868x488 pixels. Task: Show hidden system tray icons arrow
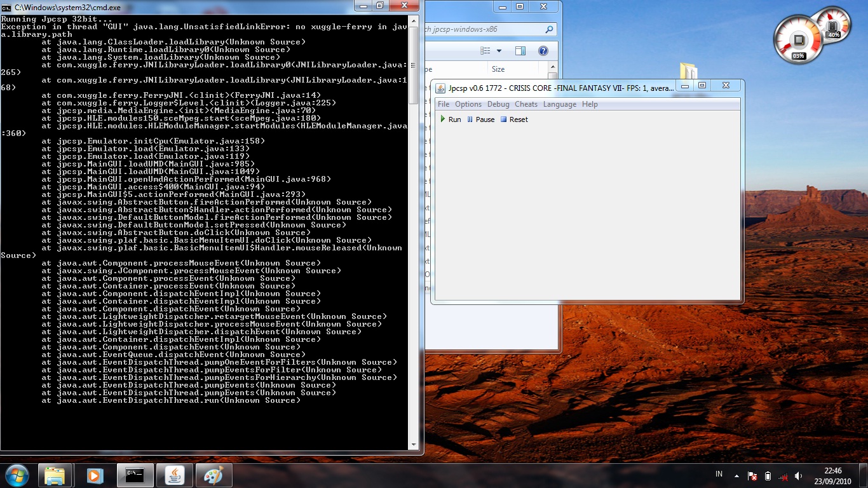736,475
